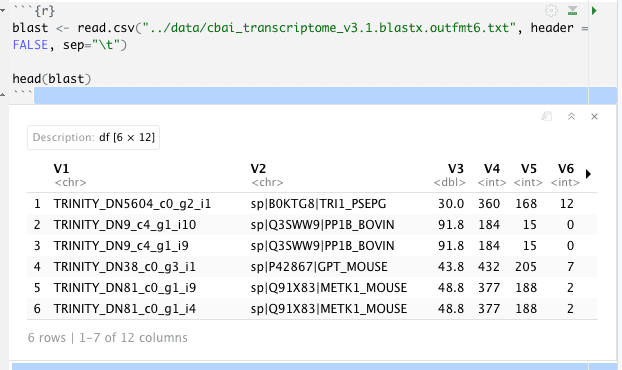The height and width of the screenshot is (370, 622).
Task: Show next columns arrow
Action: 588,174
